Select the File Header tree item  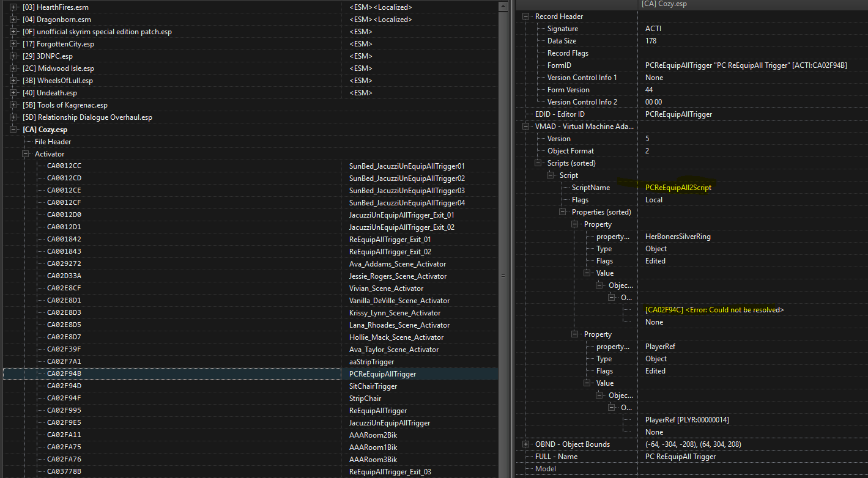[x=53, y=142]
